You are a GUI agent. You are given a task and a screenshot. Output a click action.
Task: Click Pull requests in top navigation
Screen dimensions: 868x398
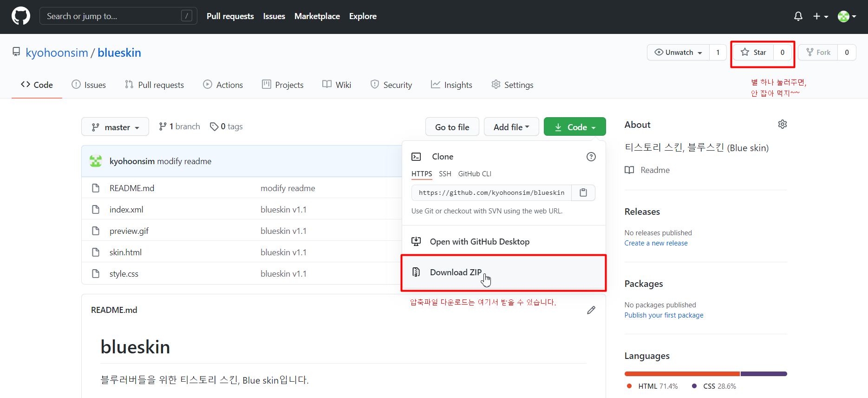pyautogui.click(x=230, y=16)
